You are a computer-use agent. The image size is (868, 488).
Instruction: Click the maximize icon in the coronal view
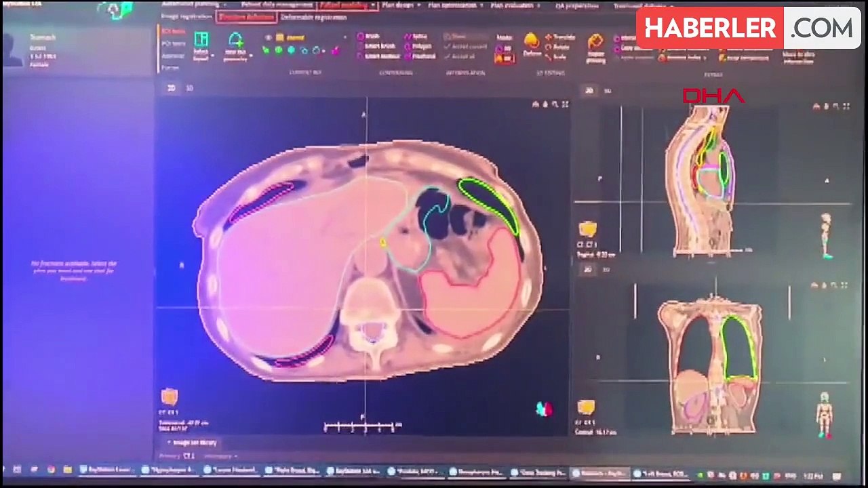coord(845,285)
